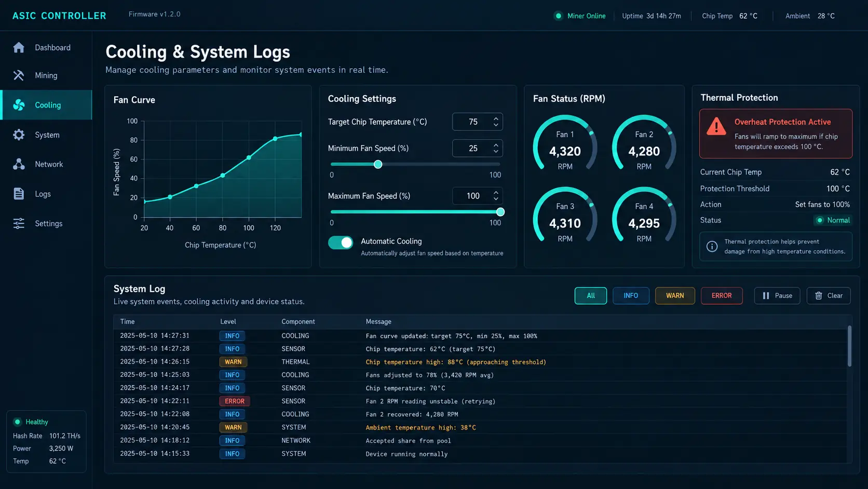Click the fan curve point at 60°C
Viewport: 868px width, 489px height.
pyautogui.click(x=196, y=186)
